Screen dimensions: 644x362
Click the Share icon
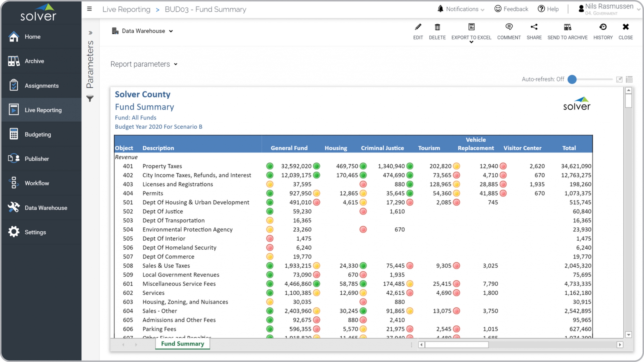point(534,27)
